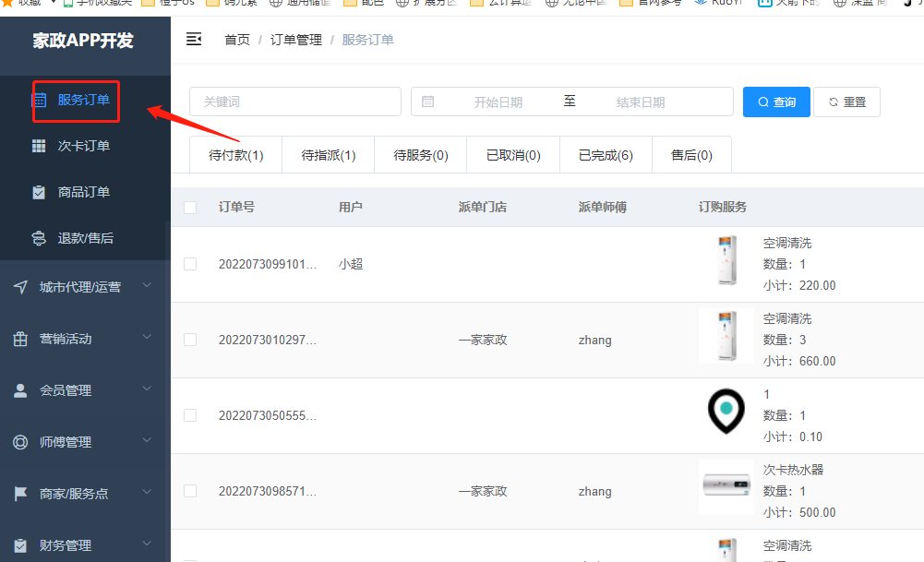The width and height of the screenshot is (924, 562).
Task: Switch to the 待指派(1) tab
Action: click(329, 155)
